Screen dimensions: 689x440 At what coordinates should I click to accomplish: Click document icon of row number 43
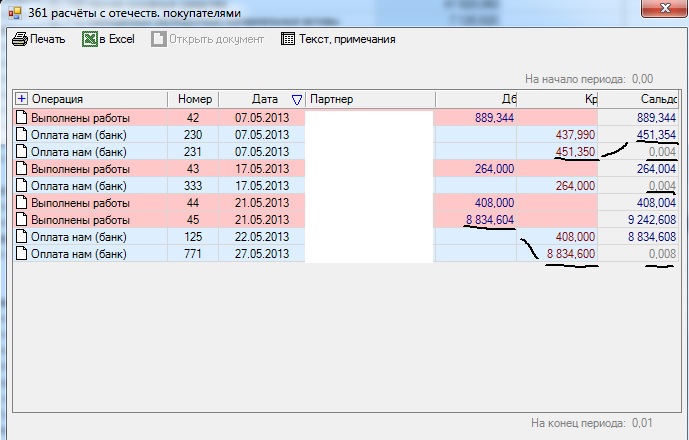(22, 168)
